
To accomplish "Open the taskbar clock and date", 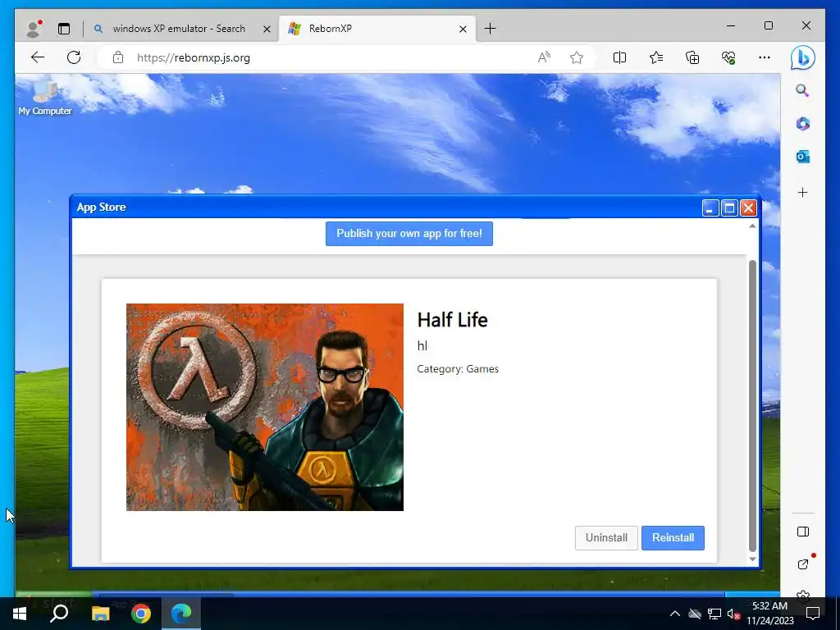I will tap(769, 614).
